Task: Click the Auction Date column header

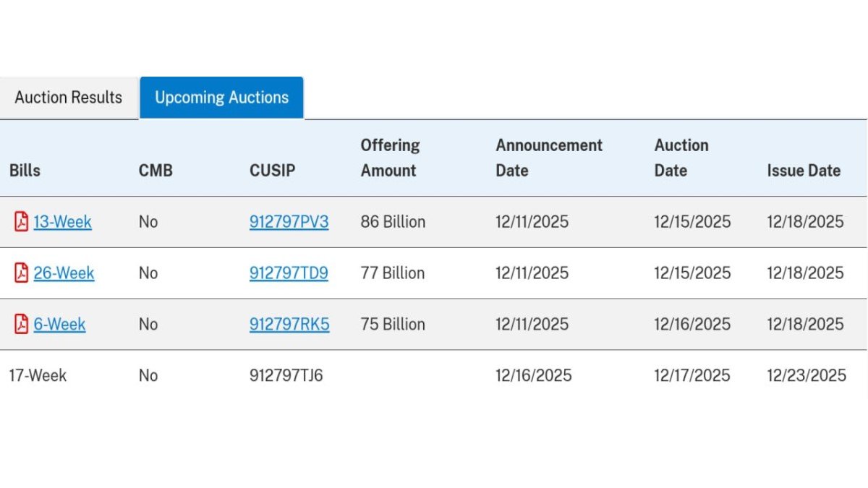Action: (x=681, y=158)
